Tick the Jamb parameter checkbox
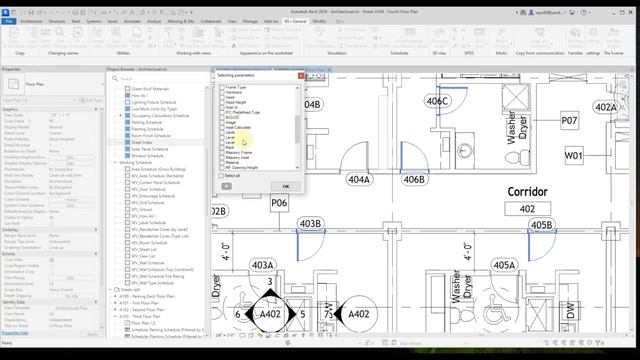Screen dimensions: 640x360 [222, 132]
